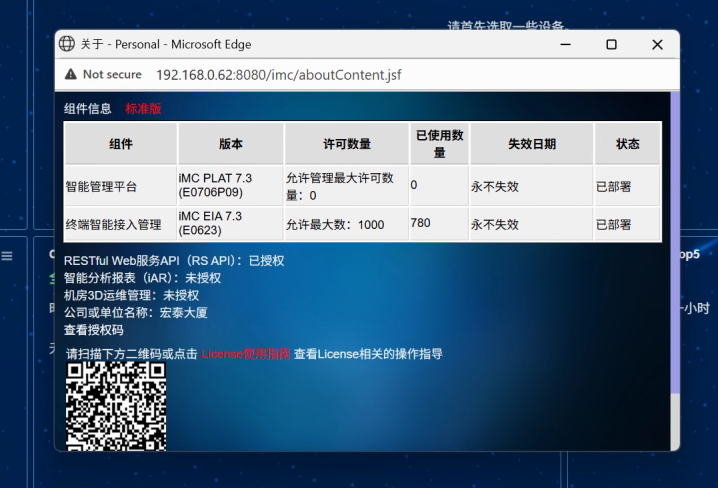This screenshot has width=718, height=488.
Task: Click the hamburger menu icon behind the popup
Action: [7, 256]
